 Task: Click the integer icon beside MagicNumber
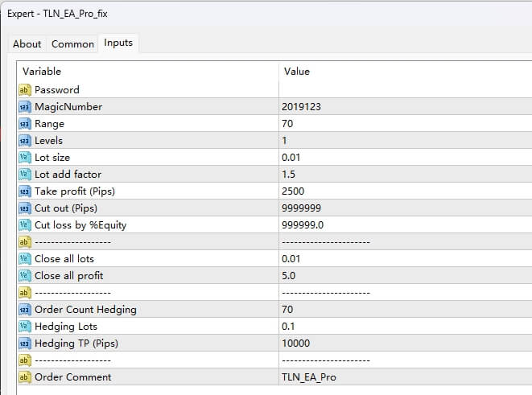[x=24, y=107]
